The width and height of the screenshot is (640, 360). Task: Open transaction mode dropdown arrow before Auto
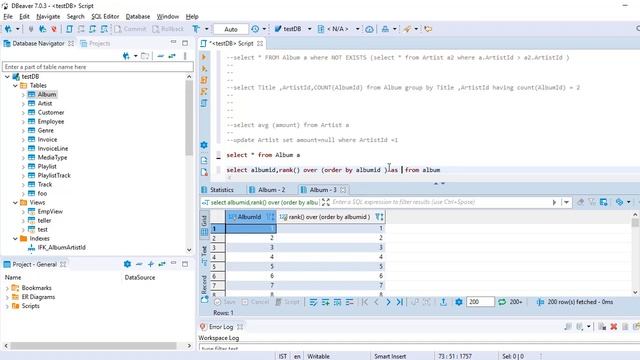click(x=207, y=29)
